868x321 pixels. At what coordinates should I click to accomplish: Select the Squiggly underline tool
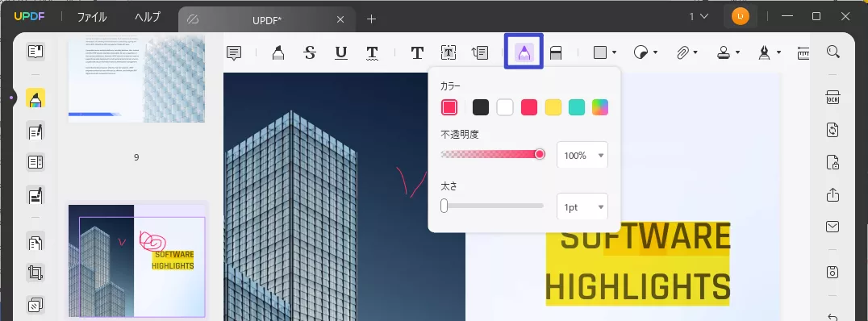click(372, 52)
